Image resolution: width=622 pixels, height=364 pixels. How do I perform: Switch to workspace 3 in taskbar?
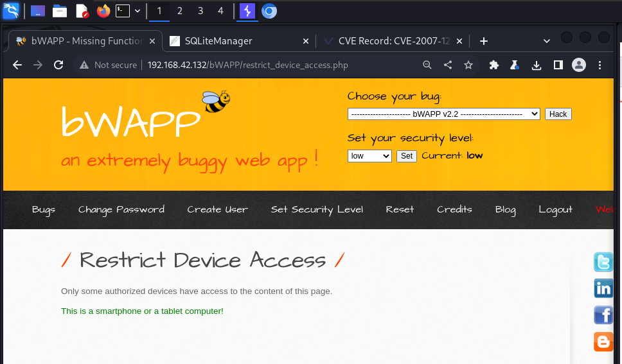[x=200, y=11]
